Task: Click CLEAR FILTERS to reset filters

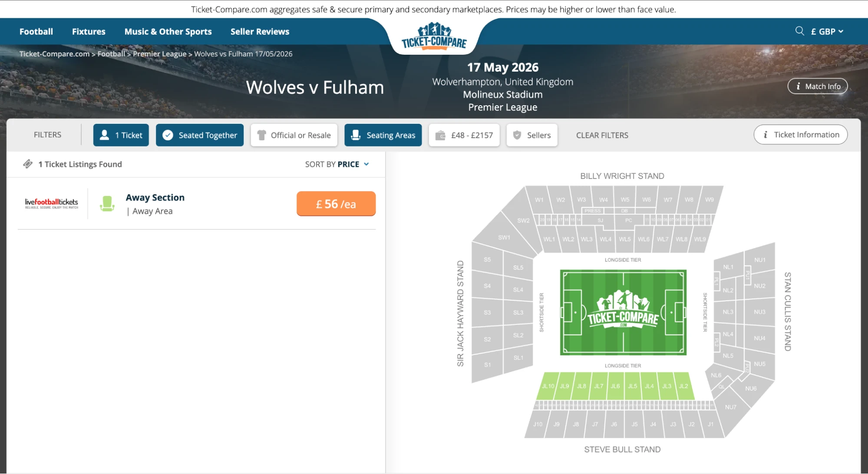Action: pyautogui.click(x=602, y=135)
